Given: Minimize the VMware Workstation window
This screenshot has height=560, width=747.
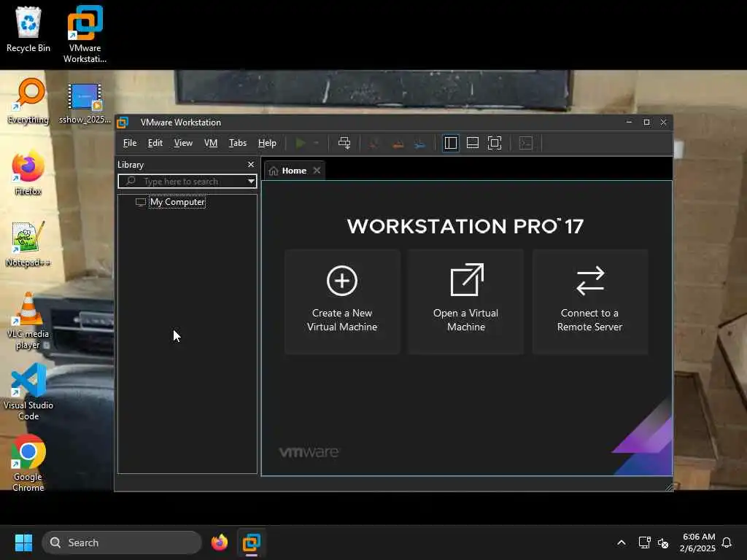Looking at the screenshot, I should tap(629, 122).
